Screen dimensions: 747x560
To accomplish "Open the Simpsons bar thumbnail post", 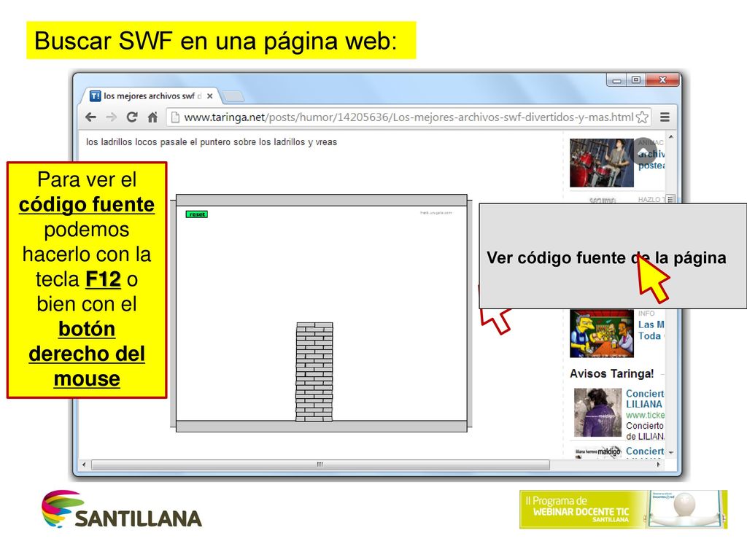I will click(602, 333).
